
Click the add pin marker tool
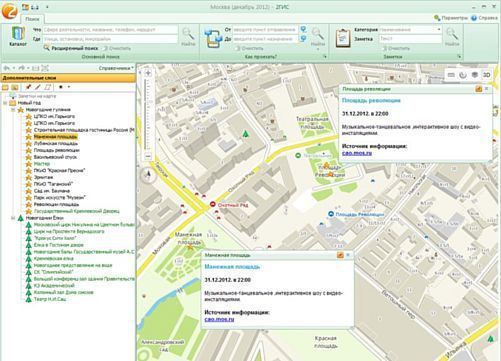(28, 87)
